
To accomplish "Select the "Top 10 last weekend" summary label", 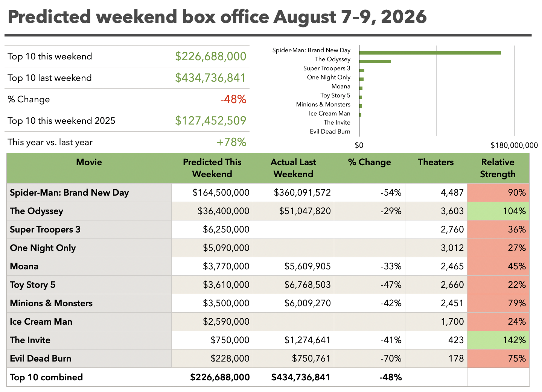I will pyautogui.click(x=50, y=78).
